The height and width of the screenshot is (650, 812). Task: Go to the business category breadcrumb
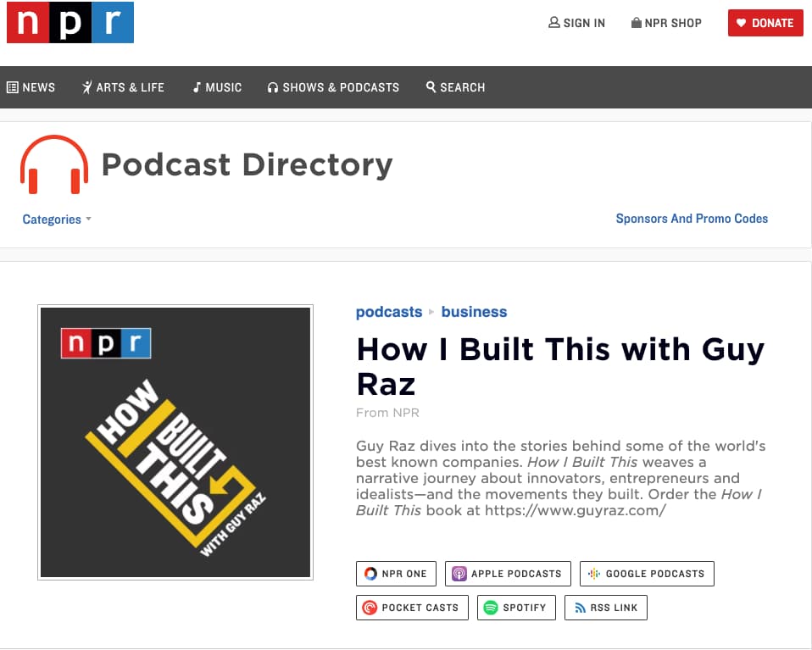pos(474,312)
